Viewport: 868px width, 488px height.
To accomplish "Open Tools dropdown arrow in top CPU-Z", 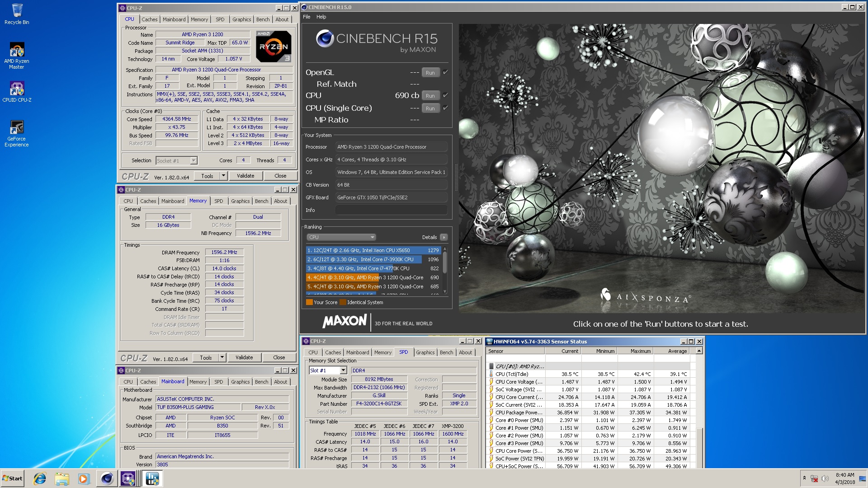I will [x=223, y=176].
